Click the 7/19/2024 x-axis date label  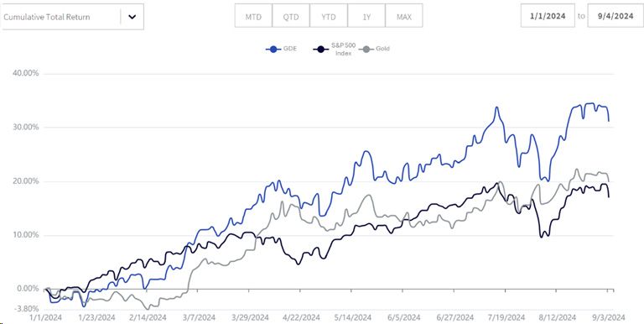point(507,317)
